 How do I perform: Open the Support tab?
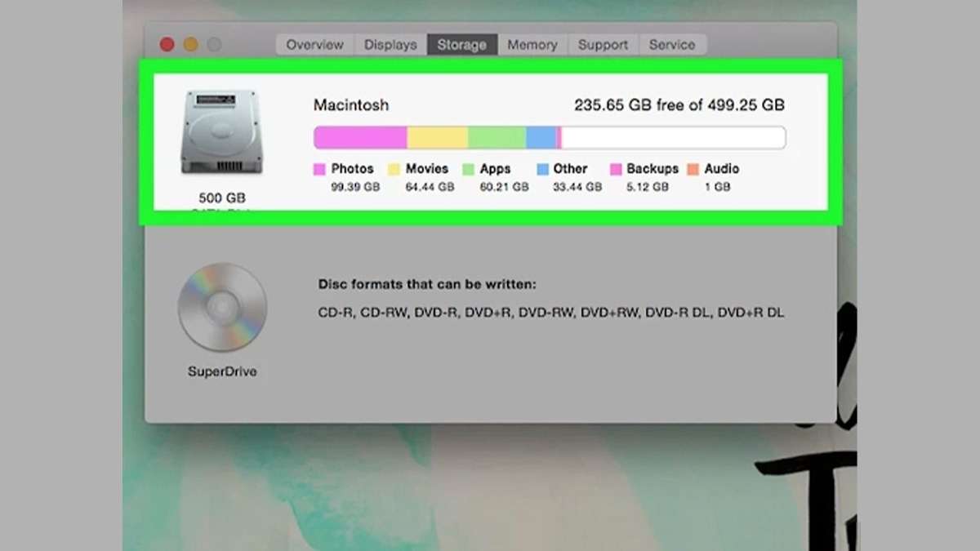coord(603,45)
